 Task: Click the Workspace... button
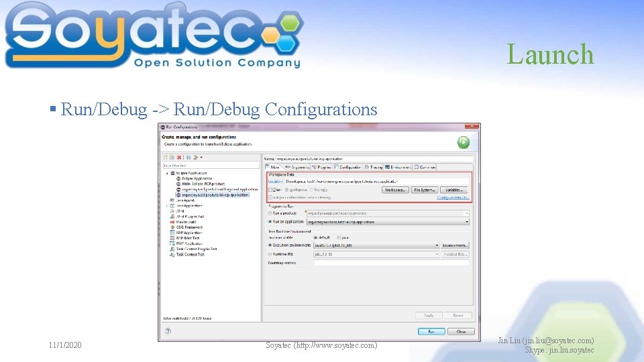point(395,190)
